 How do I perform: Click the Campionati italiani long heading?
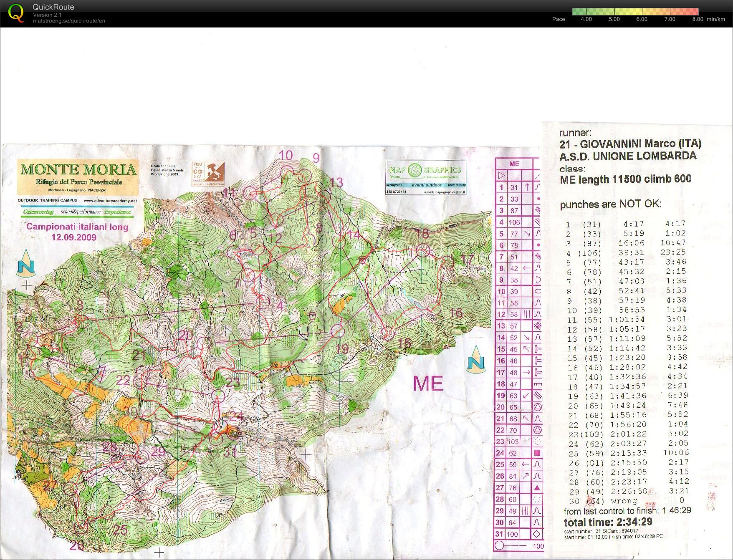[x=77, y=227]
